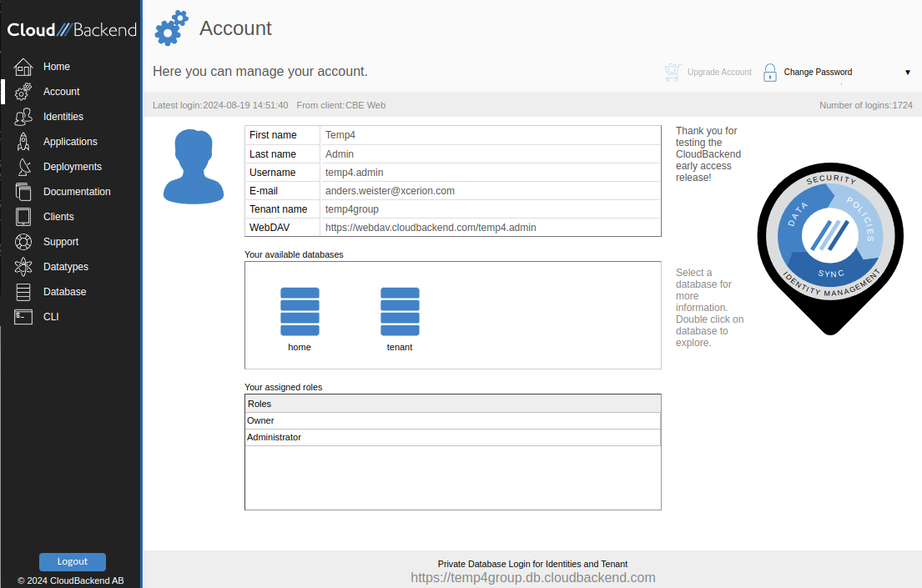This screenshot has height=588, width=922.
Task: Click the Deployments satellite dish icon
Action: click(23, 167)
